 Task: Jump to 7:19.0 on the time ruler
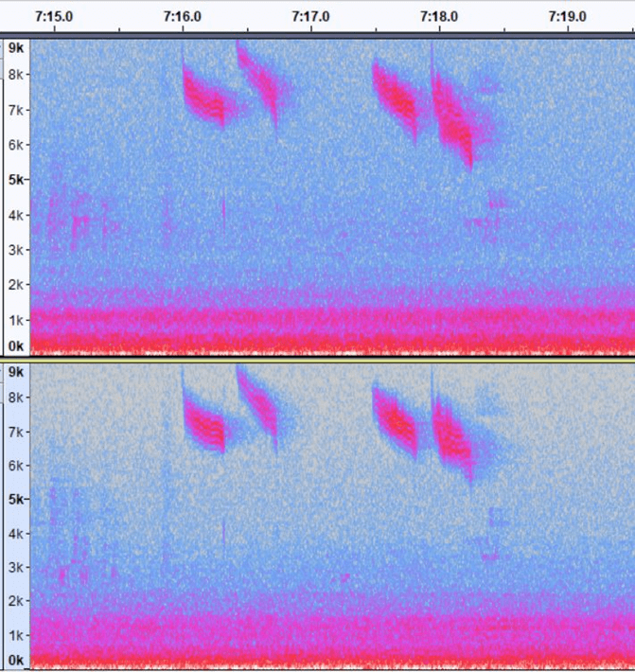click(x=567, y=16)
